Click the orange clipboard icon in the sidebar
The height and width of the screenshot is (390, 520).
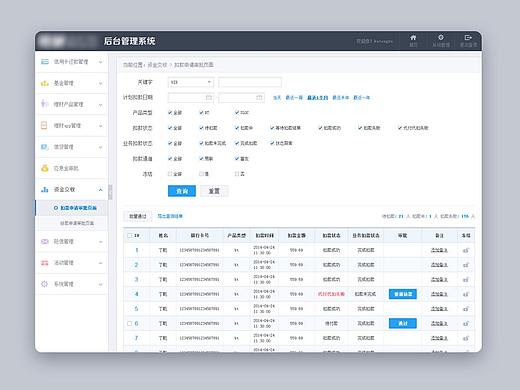pyautogui.click(x=44, y=125)
